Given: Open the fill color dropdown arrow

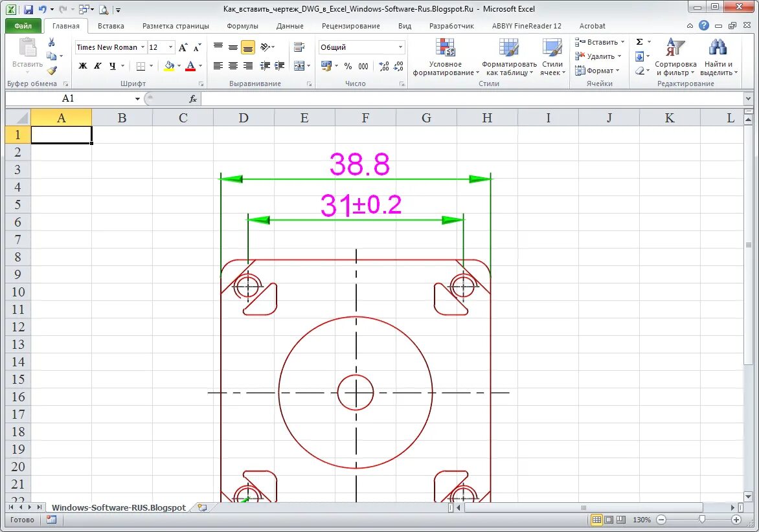Looking at the screenshot, I should point(179,66).
